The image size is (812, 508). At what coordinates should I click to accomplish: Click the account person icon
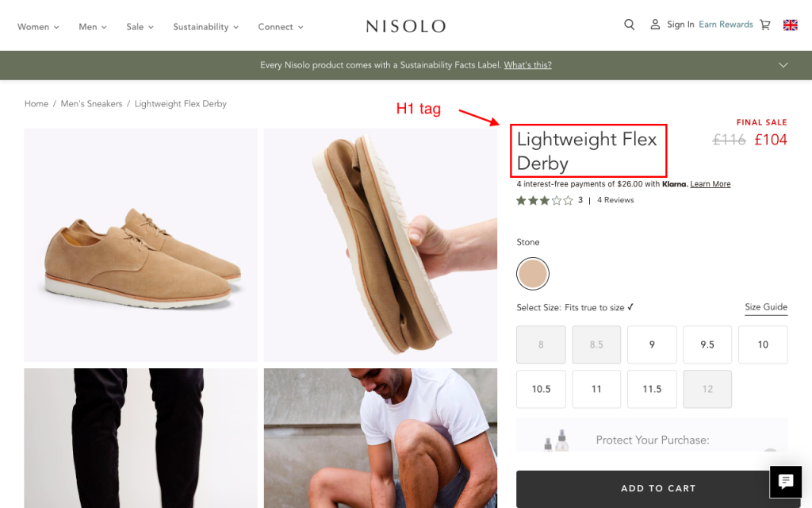pyautogui.click(x=655, y=25)
